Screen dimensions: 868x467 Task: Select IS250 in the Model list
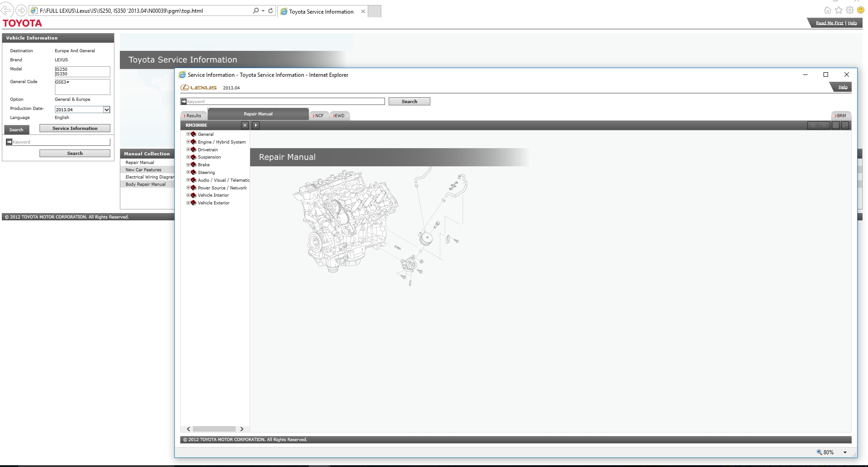(x=61, y=70)
